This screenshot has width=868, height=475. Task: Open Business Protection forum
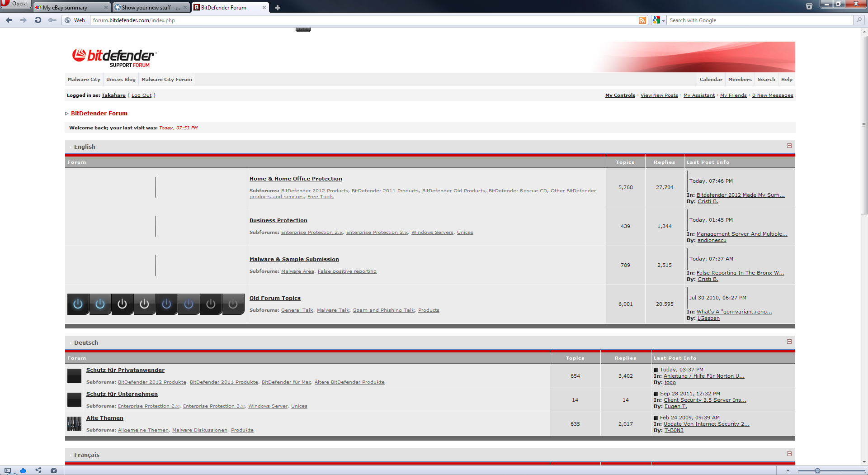coord(278,220)
